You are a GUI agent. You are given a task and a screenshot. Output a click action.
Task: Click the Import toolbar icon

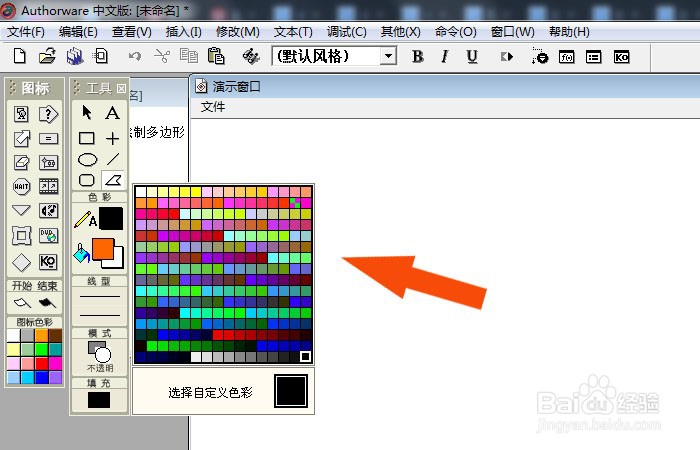100,56
